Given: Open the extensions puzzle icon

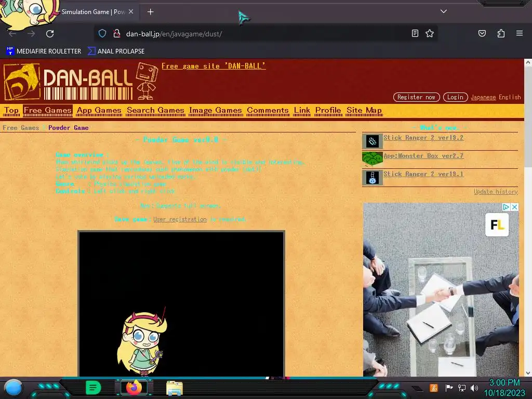Looking at the screenshot, I should click(501, 33).
